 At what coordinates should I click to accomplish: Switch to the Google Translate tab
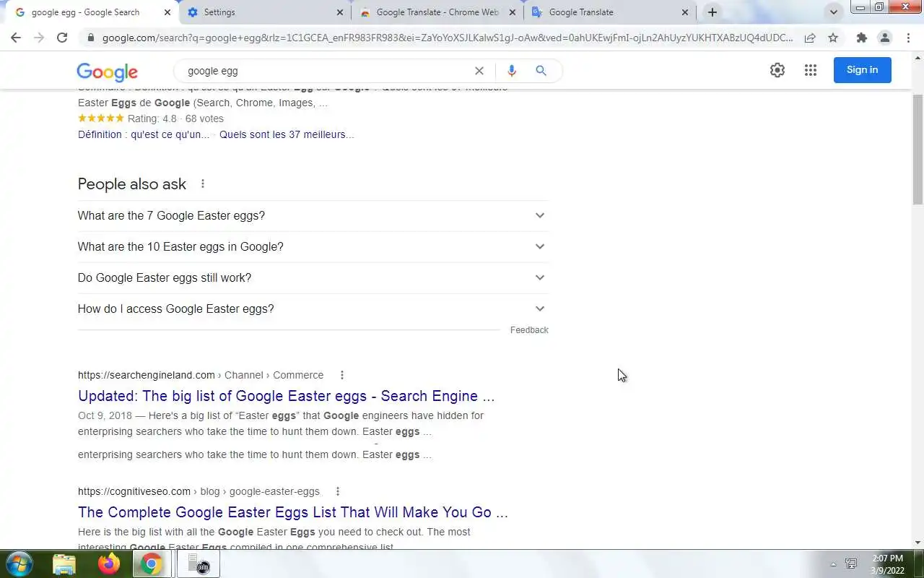610,12
